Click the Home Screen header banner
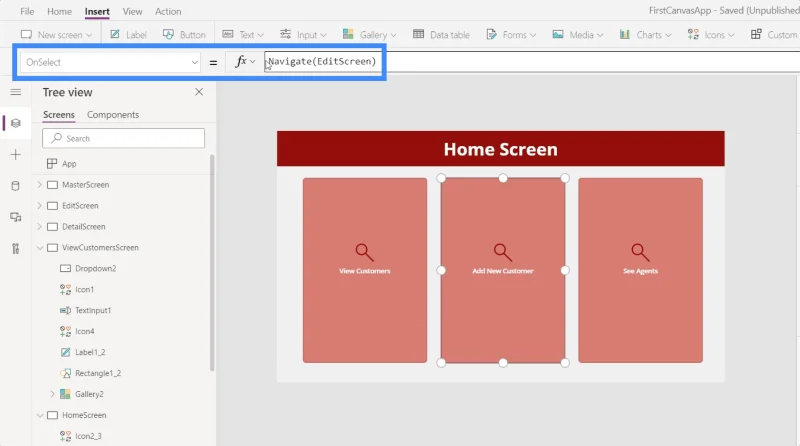Viewport: 800px width, 446px height. 501,148
